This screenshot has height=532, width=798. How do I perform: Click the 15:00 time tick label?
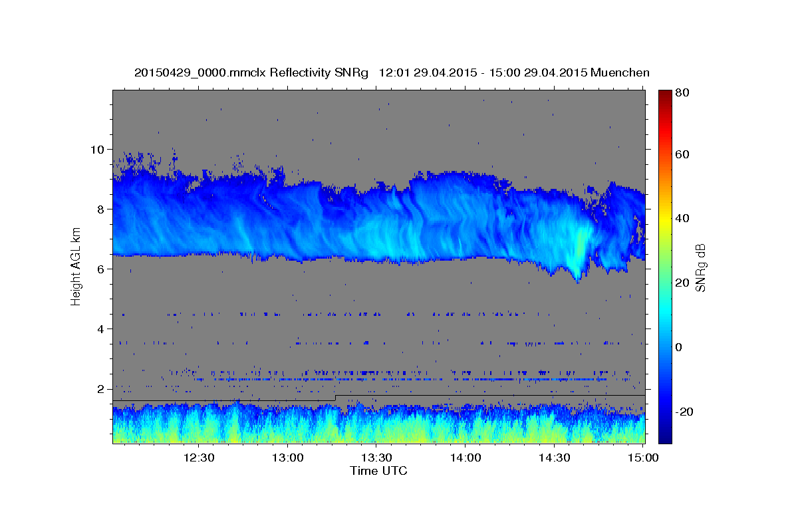[642, 458]
